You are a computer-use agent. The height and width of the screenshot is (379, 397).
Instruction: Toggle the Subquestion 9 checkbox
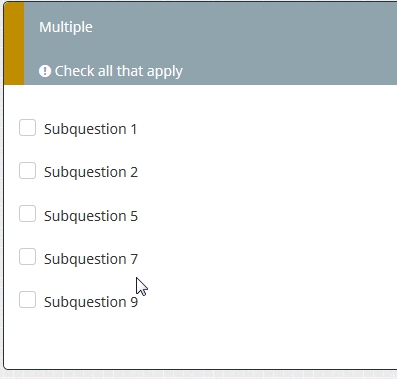click(x=27, y=300)
